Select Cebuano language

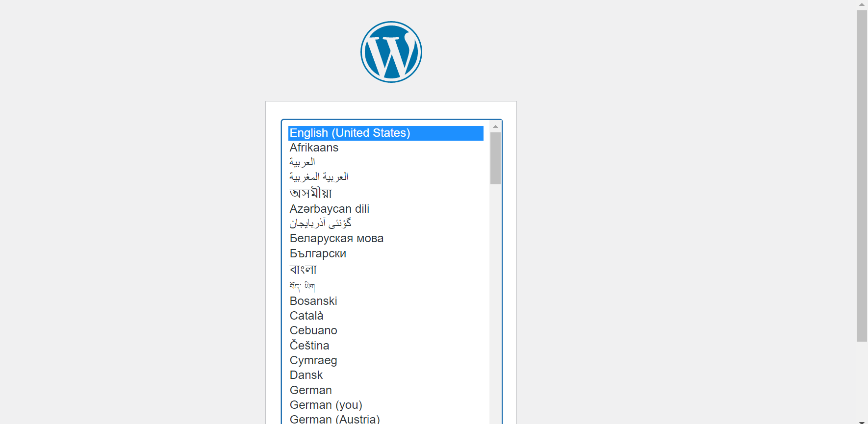tap(386, 330)
